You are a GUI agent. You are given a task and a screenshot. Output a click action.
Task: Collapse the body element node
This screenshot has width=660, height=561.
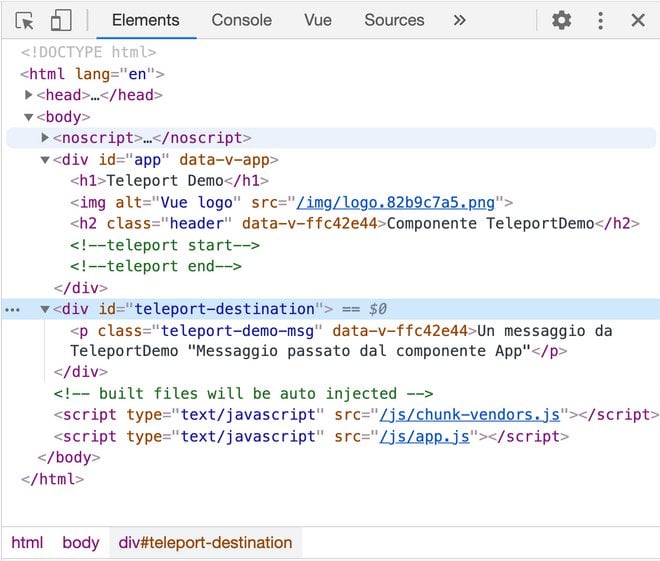(29, 117)
